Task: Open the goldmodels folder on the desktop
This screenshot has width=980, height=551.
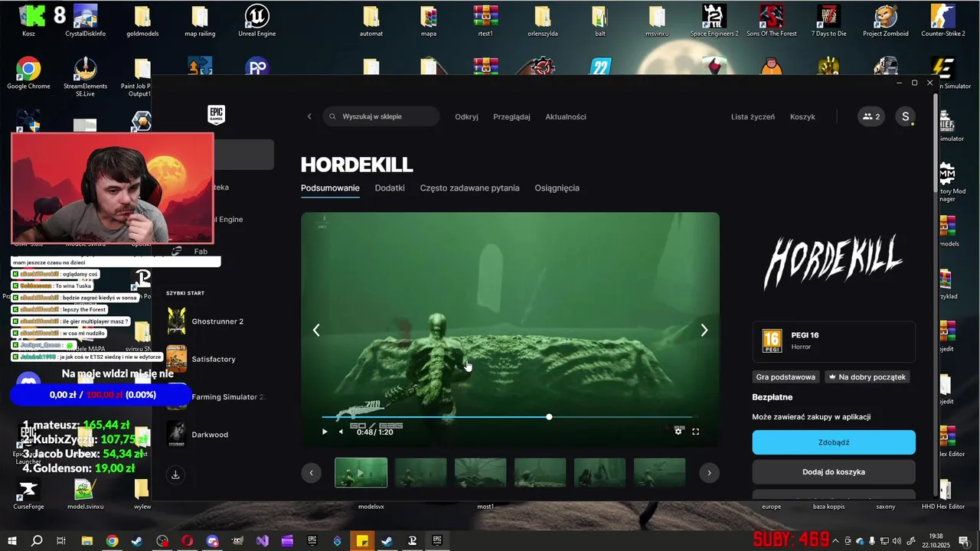Action: pyautogui.click(x=142, y=21)
